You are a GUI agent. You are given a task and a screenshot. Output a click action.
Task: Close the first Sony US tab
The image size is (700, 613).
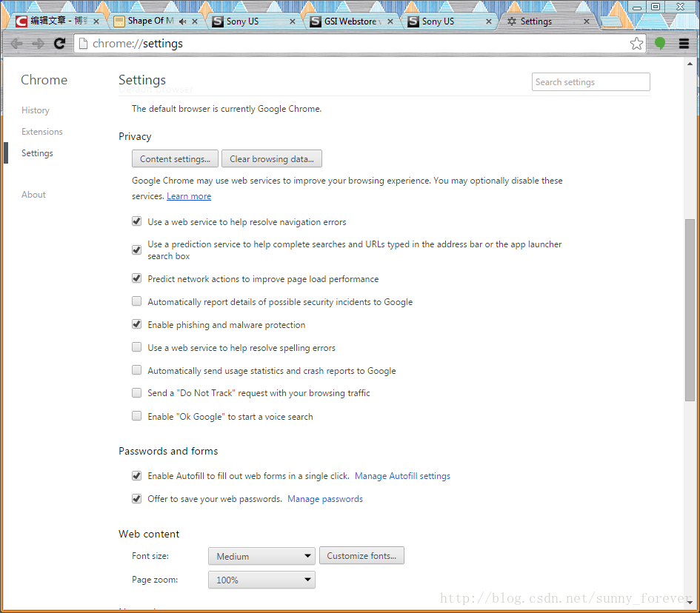[x=293, y=21]
